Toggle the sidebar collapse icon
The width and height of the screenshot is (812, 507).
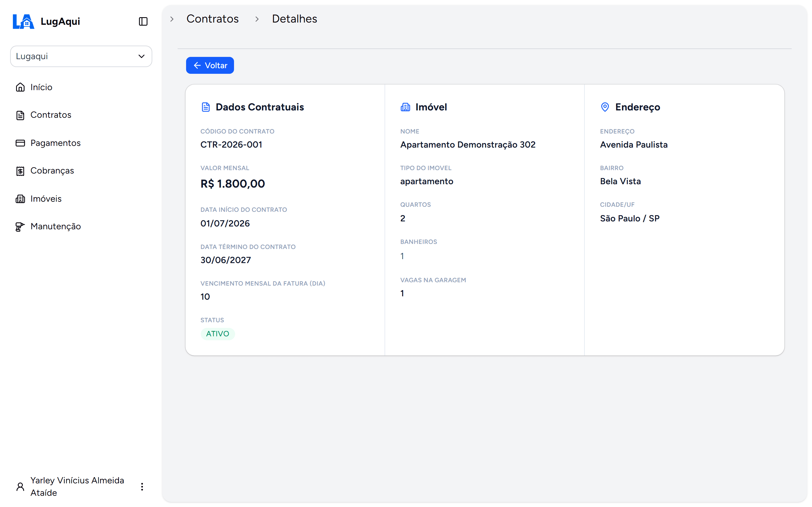click(x=143, y=21)
